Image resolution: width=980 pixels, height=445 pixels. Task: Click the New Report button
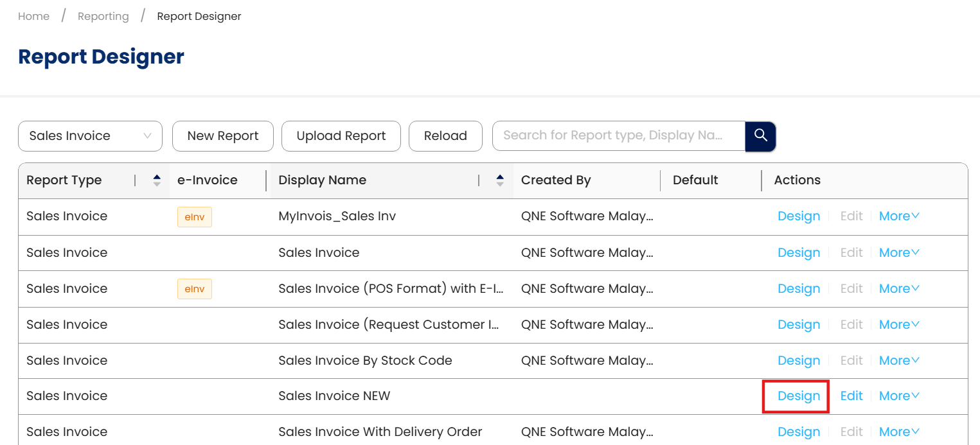223,136
